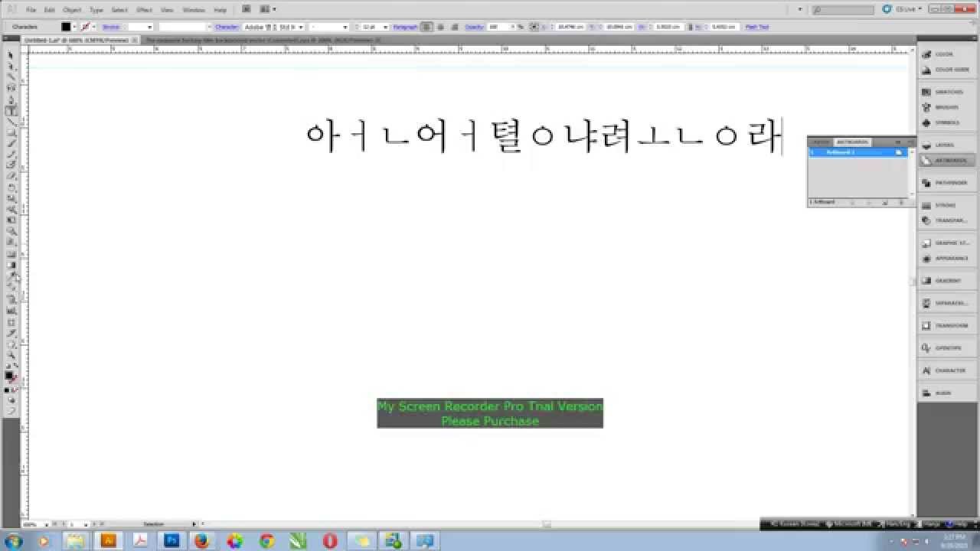Open the Swatches panel
Image resolution: width=980 pixels, height=551 pixels.
click(x=946, y=92)
